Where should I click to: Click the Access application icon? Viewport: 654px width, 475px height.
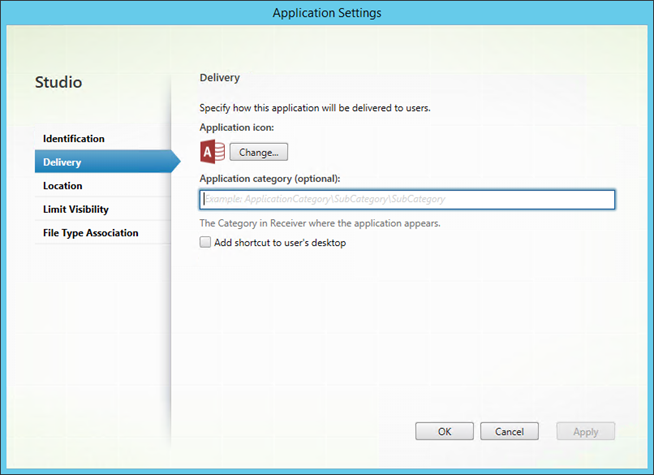pos(213,151)
